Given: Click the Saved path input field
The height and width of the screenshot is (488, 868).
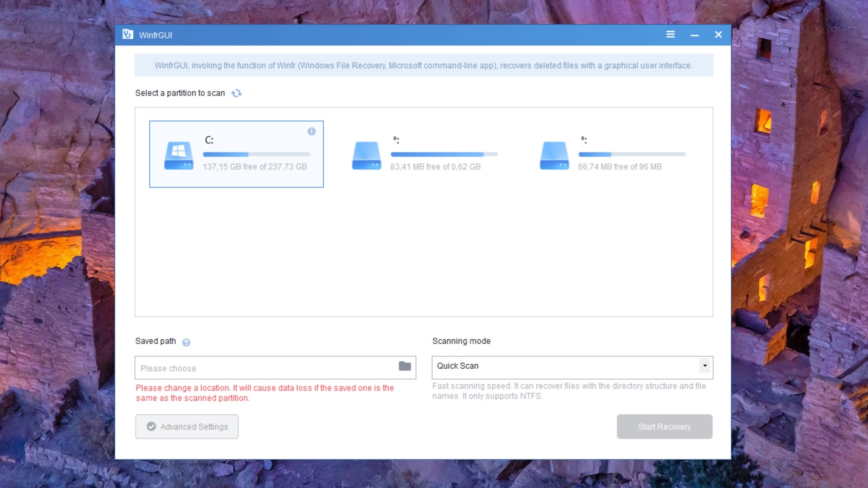Looking at the screenshot, I should pos(275,367).
